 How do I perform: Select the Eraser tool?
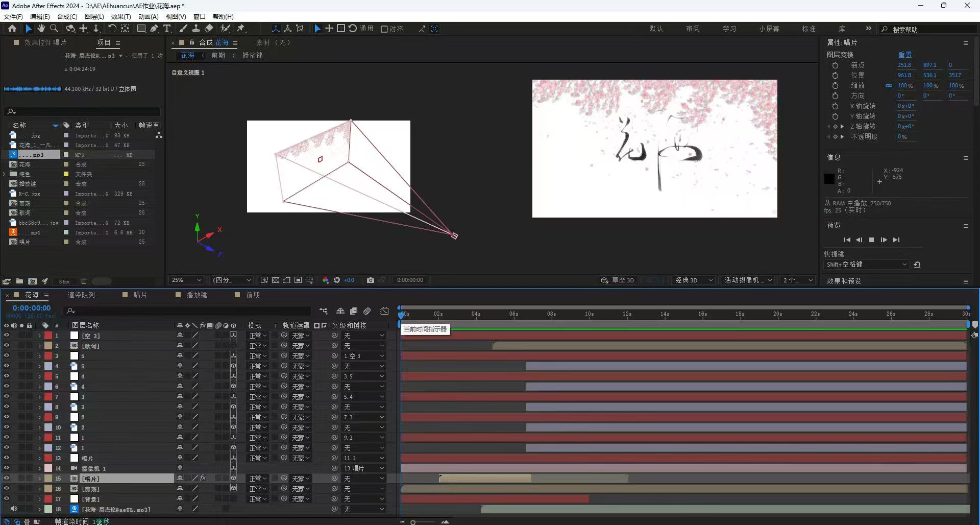209,29
